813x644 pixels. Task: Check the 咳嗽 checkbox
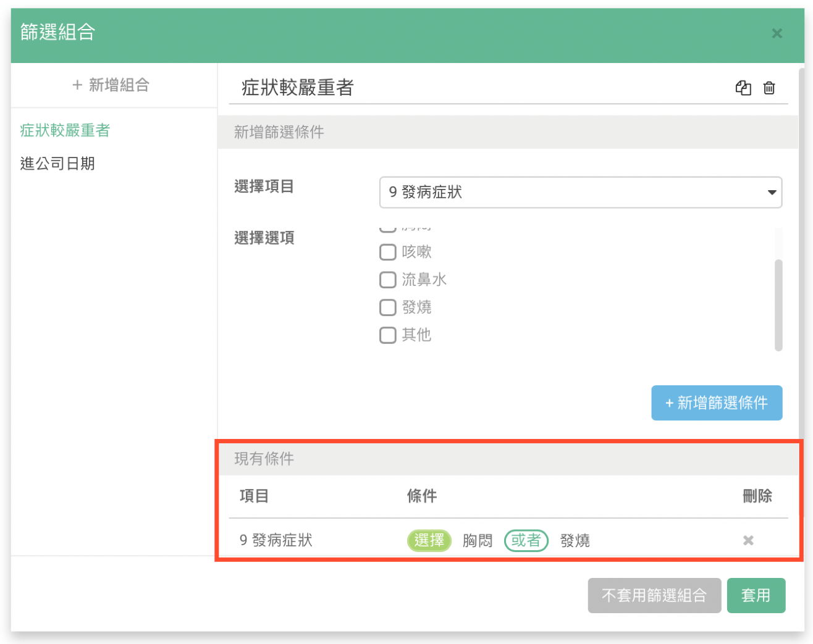tap(388, 253)
